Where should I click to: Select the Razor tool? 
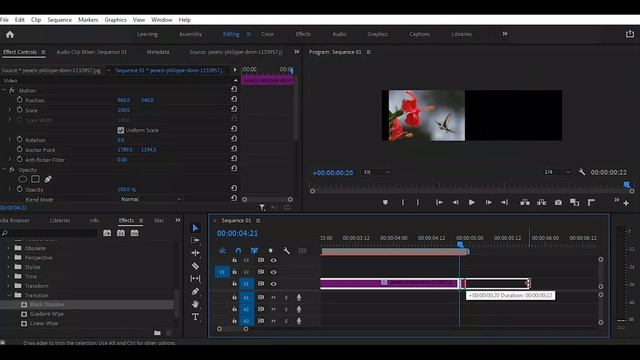(196, 266)
